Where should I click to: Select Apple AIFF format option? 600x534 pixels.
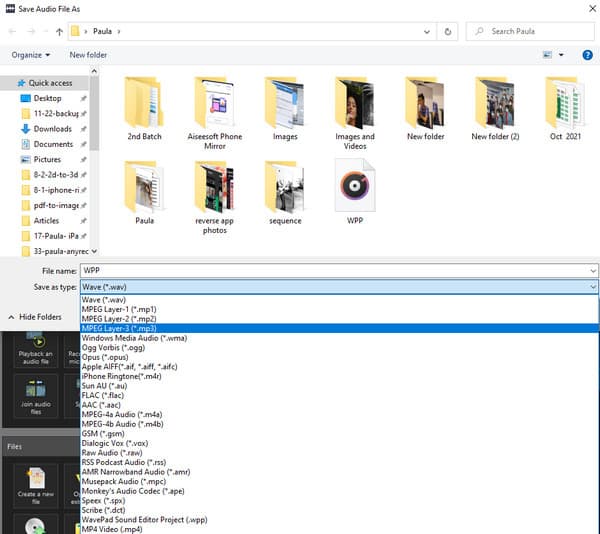339,367
